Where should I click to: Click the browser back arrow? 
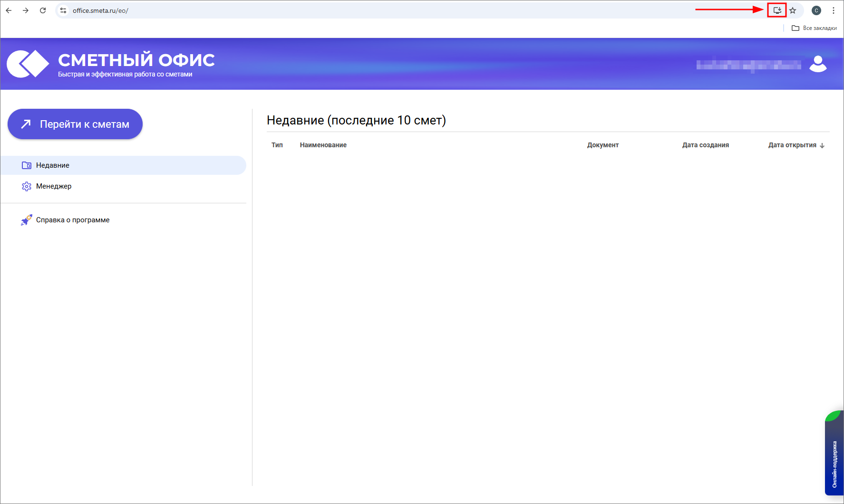click(x=9, y=10)
